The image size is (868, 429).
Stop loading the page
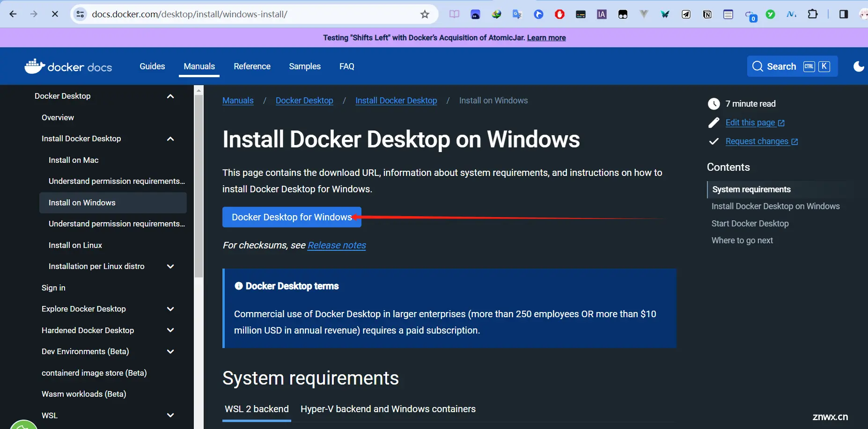[55, 14]
